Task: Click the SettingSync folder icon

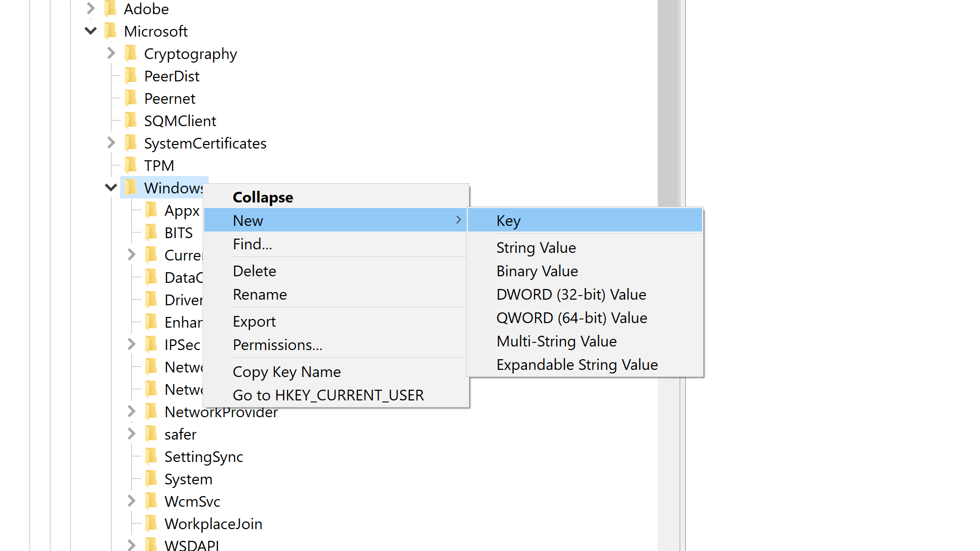Action: 151,456
